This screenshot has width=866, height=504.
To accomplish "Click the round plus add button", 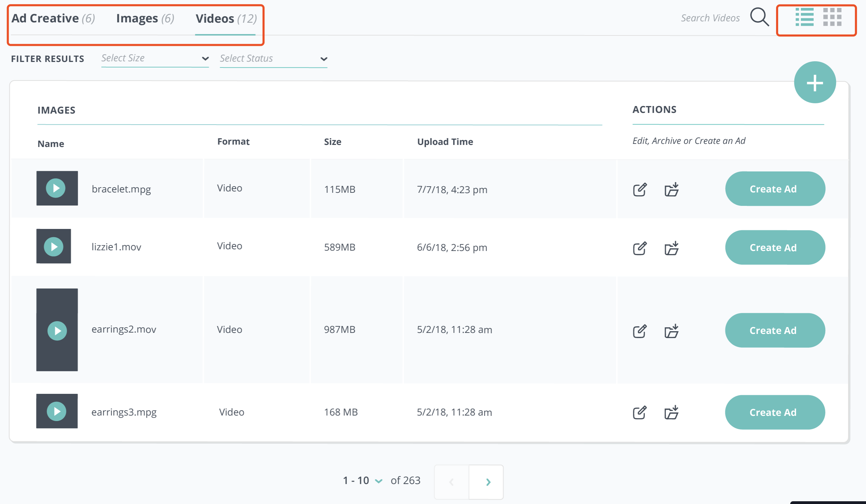I will pyautogui.click(x=815, y=83).
